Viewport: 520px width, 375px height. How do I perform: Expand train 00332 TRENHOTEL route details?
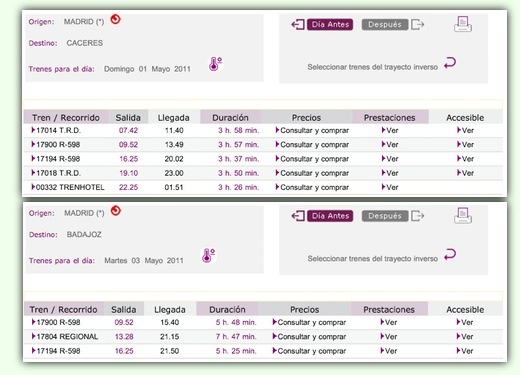(68, 187)
